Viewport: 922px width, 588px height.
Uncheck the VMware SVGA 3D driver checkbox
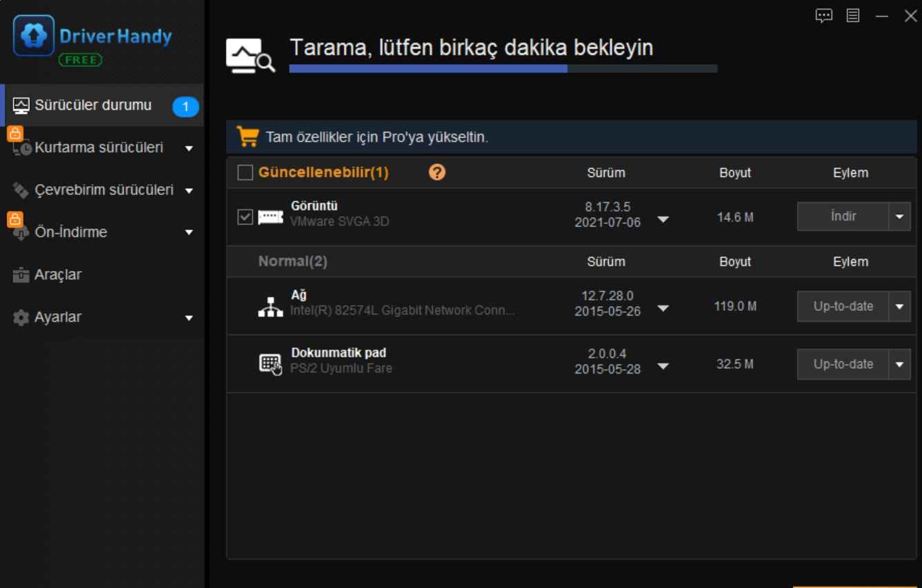coord(245,217)
